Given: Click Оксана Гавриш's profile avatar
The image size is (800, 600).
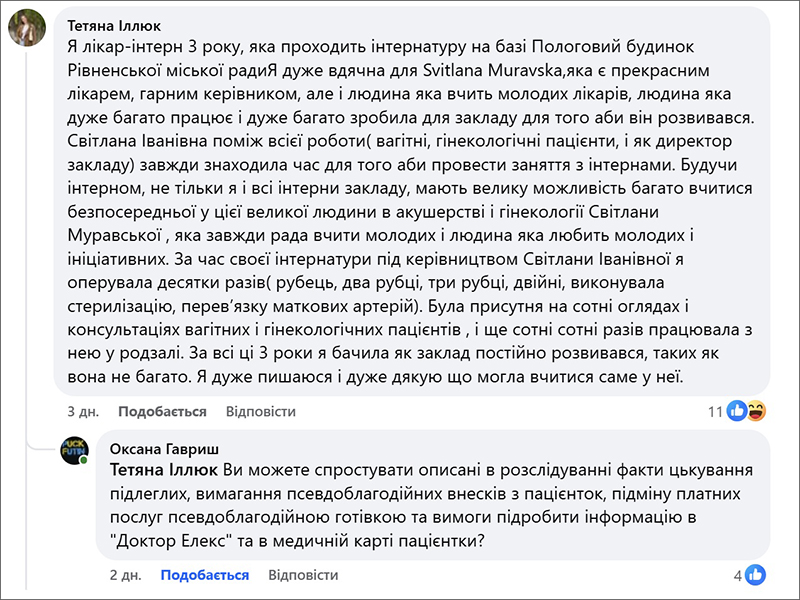Looking at the screenshot, I should [x=75, y=451].
